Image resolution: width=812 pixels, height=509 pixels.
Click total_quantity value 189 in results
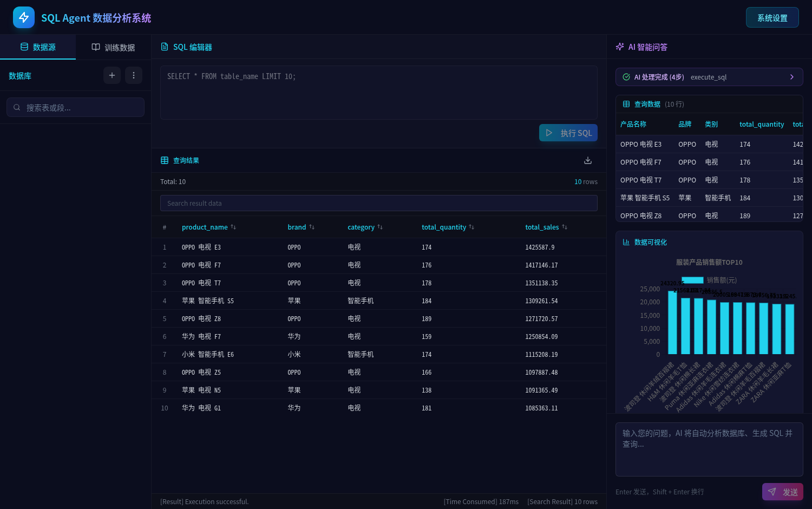point(427,318)
